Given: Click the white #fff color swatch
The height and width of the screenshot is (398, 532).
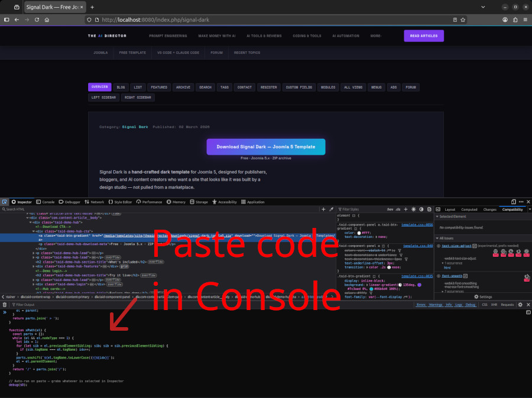Looking at the screenshot, I should tap(359, 233).
